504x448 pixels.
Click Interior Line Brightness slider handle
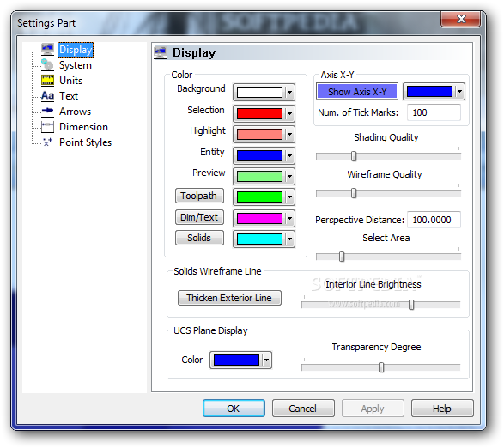(411, 305)
